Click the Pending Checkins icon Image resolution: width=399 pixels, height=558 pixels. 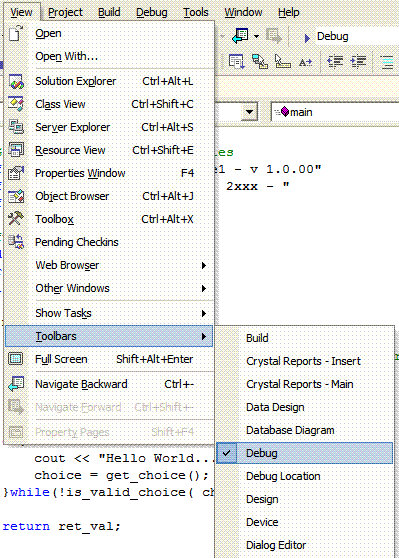click(x=16, y=242)
